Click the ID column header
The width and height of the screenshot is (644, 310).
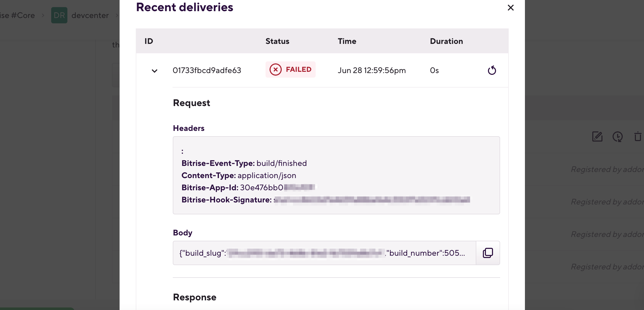pyautogui.click(x=148, y=41)
